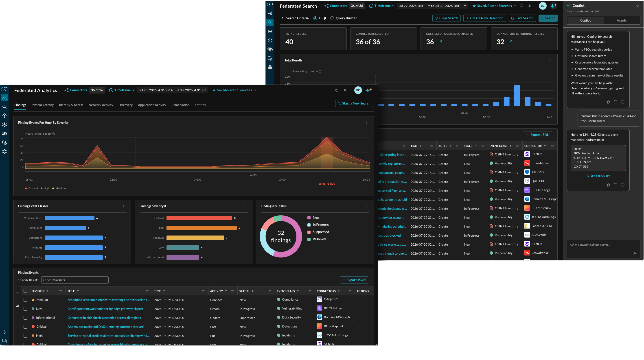Switch to Network Activity tab
This screenshot has height=360, width=644.
tap(101, 105)
